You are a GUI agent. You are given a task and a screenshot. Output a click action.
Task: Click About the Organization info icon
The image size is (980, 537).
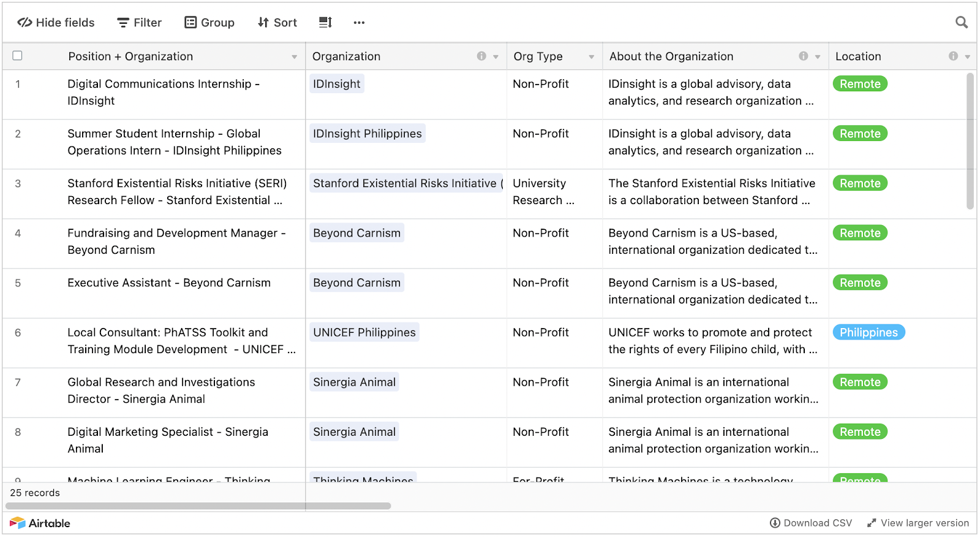803,56
